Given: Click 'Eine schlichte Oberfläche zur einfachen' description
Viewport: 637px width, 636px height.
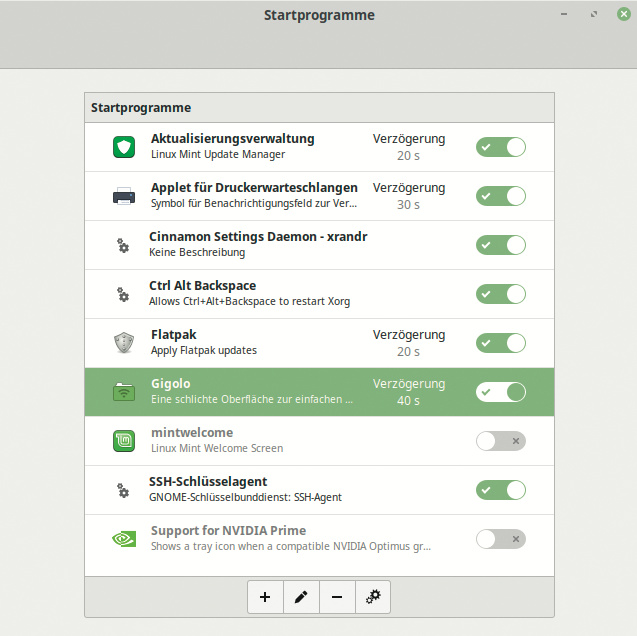Looking at the screenshot, I should (252, 400).
